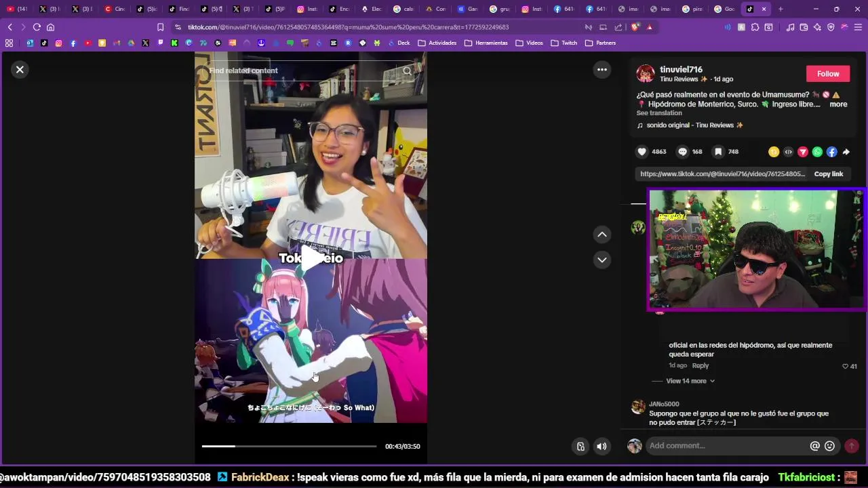Like the video with the heart icon
868x488 pixels.
point(642,152)
